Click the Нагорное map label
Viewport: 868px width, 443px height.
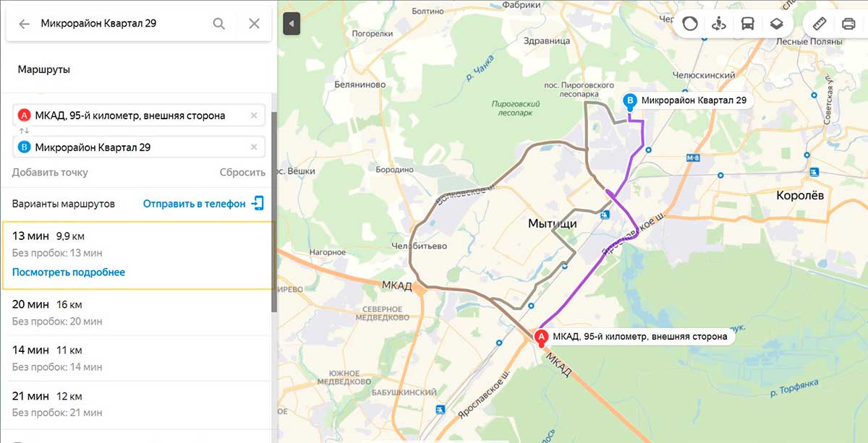(x=328, y=252)
